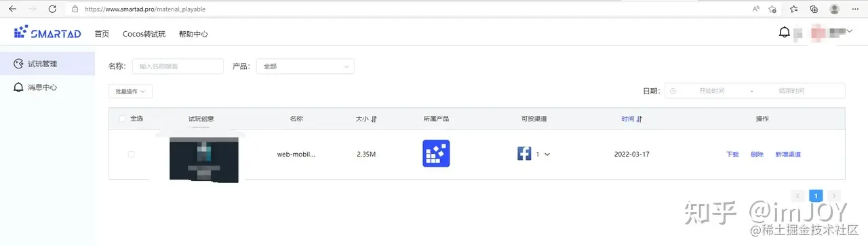Screen dimensions: 868x246
Task: Click the 开始时间 date field
Action: 712,91
